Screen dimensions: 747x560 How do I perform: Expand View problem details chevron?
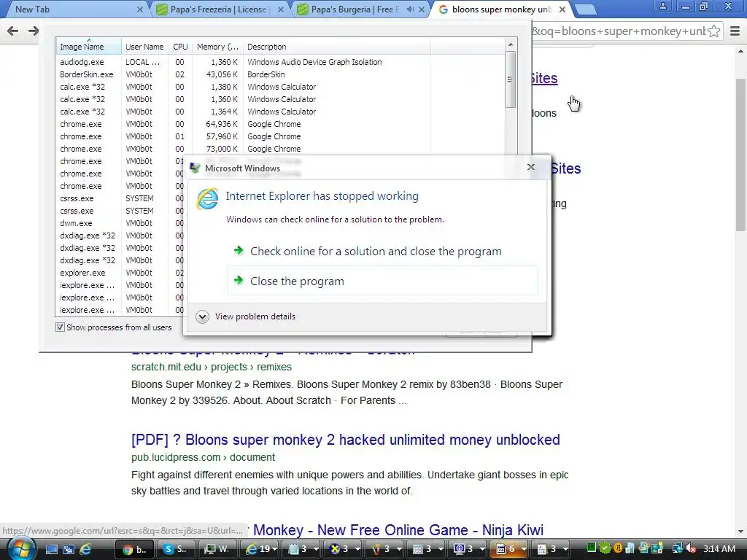[x=203, y=316]
